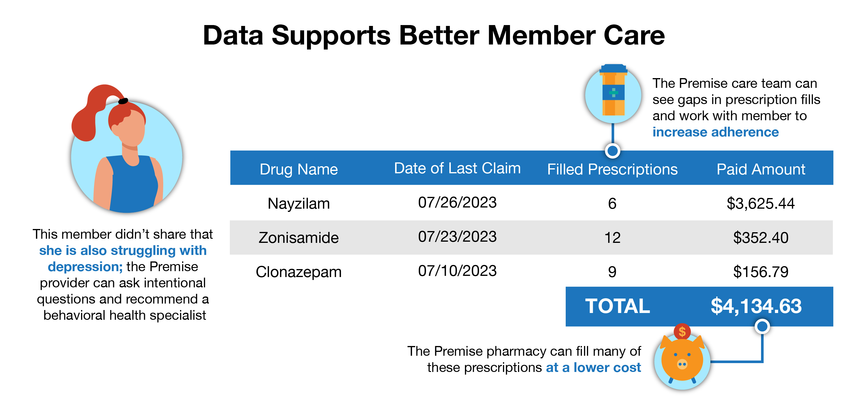Click the 'at a lower cost' text
This screenshot has height=402, width=868.
click(593, 367)
